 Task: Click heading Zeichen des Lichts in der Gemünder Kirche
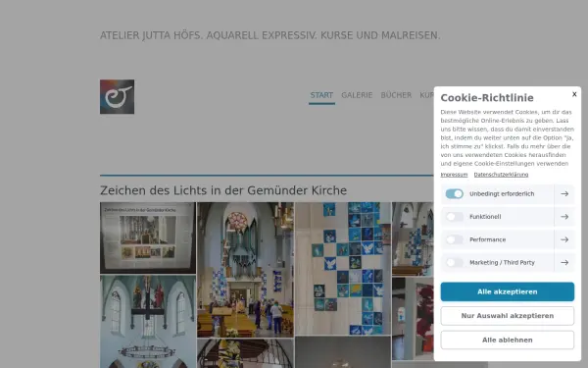[x=223, y=190]
